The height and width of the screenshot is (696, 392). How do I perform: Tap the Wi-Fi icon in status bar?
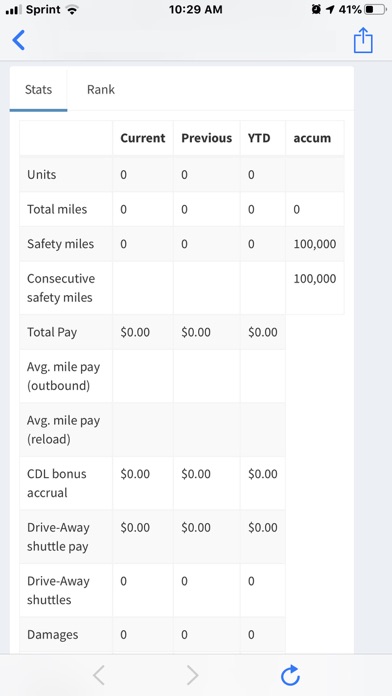[71, 9]
